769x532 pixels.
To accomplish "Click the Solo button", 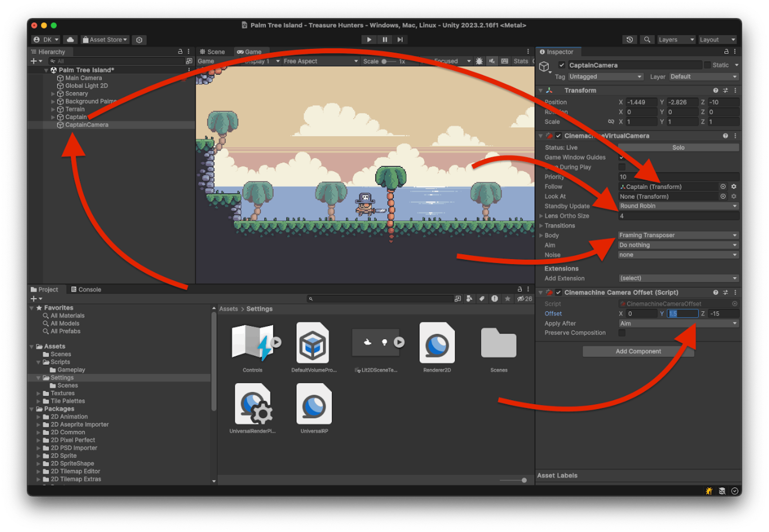I will coord(678,147).
